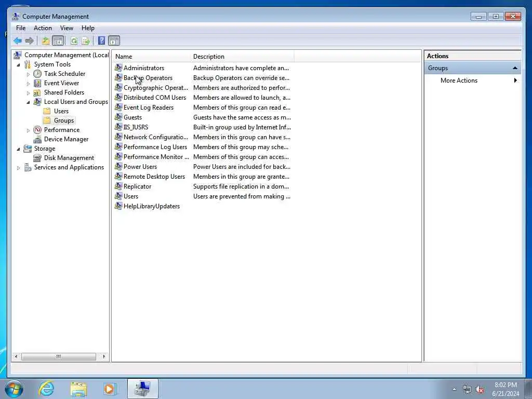Click the Back arrow toolbar icon

[x=18, y=41]
